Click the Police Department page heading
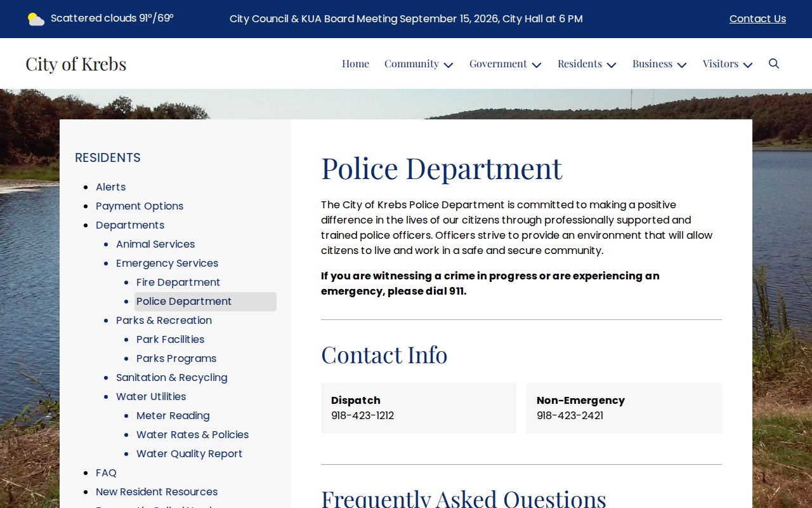This screenshot has width=812, height=508. [442, 168]
